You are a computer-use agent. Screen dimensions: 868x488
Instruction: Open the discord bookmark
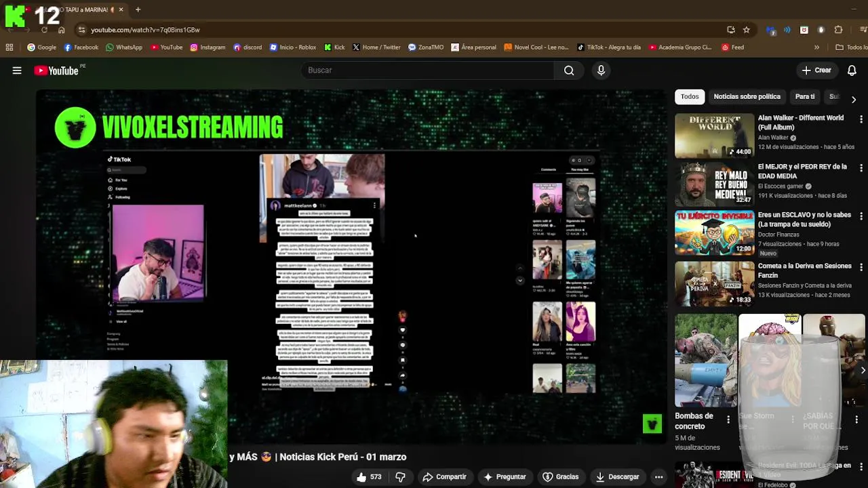248,47
